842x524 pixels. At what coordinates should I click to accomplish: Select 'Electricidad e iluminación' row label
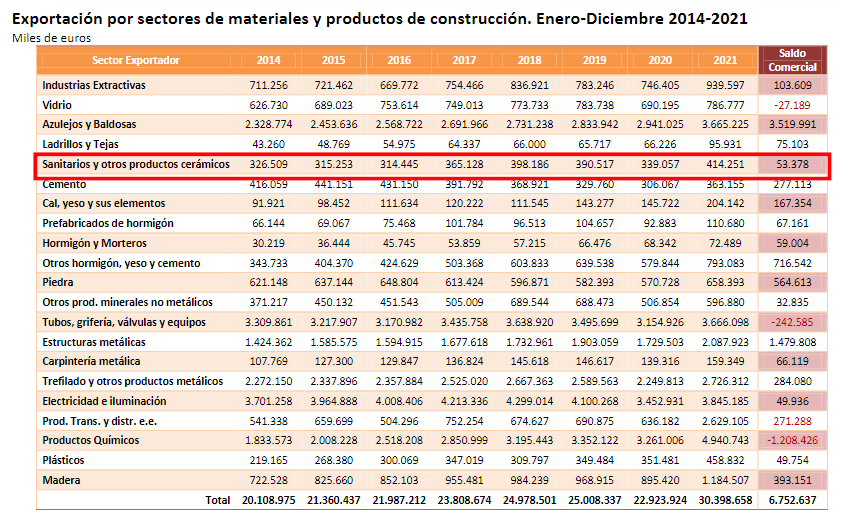pyautogui.click(x=104, y=401)
